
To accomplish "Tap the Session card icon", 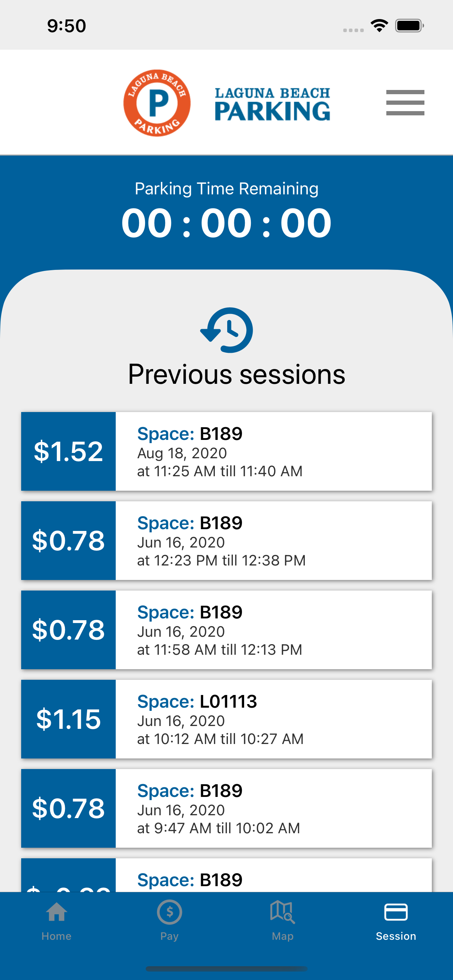I will pos(396,912).
